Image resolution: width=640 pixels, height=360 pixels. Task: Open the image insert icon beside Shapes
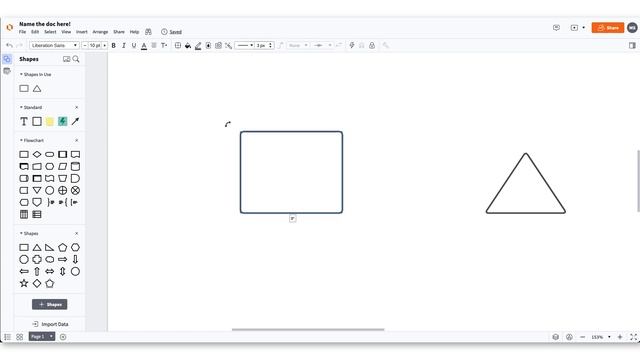click(67, 59)
